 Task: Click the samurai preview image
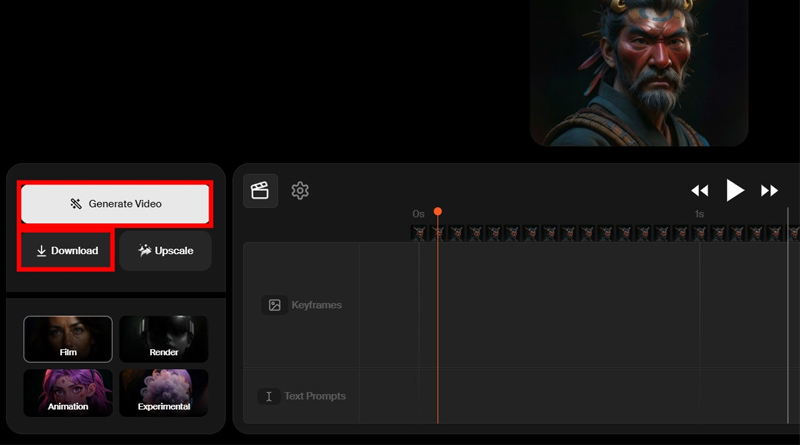click(x=639, y=73)
